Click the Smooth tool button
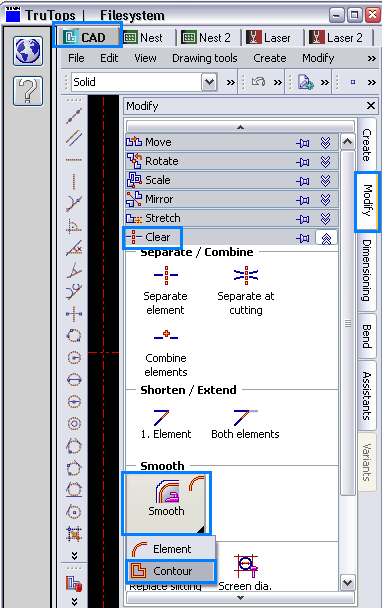The height and width of the screenshot is (608, 382). coord(166,503)
